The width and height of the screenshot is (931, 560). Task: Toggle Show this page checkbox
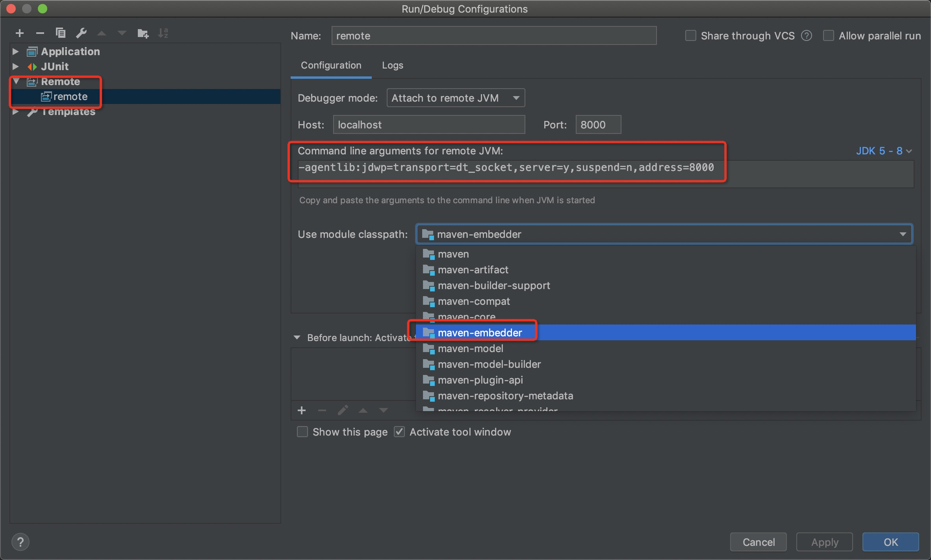(x=302, y=432)
